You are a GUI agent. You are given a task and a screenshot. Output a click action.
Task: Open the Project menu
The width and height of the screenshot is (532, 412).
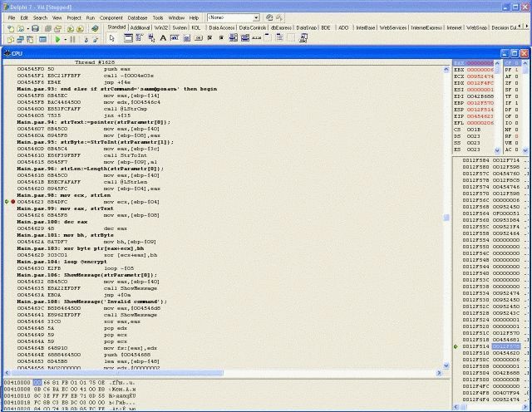tap(74, 17)
